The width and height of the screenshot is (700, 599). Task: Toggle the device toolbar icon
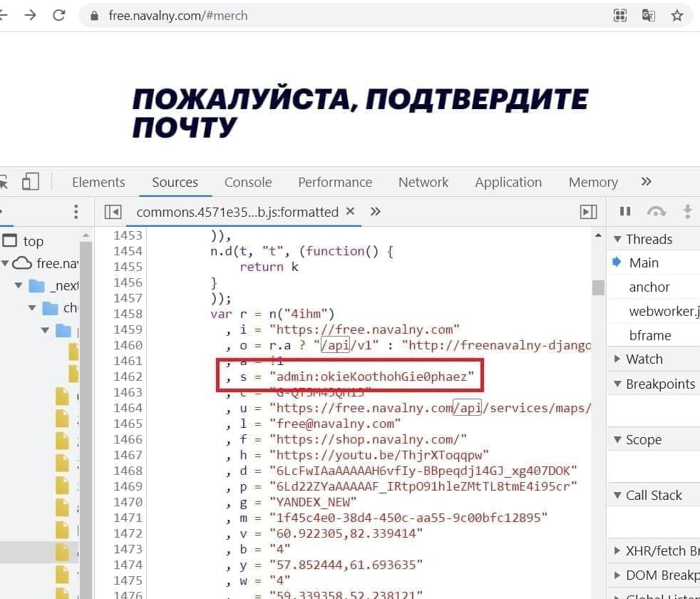pyautogui.click(x=30, y=182)
